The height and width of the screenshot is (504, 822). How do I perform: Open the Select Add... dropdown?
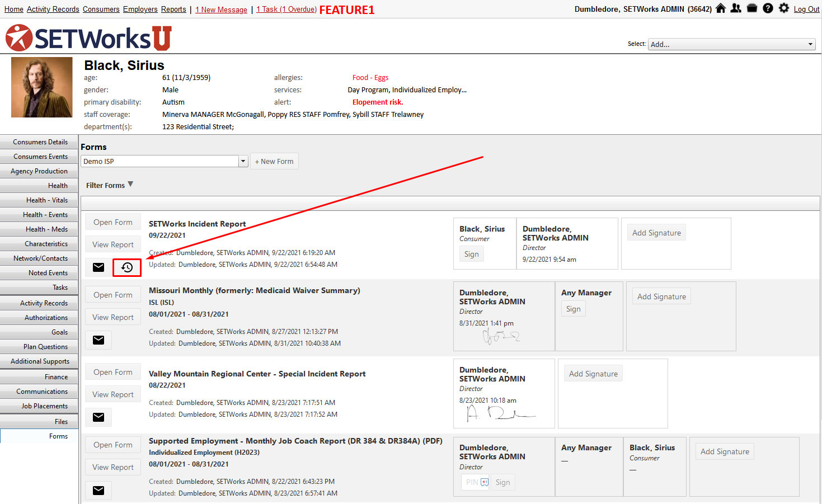tap(732, 44)
